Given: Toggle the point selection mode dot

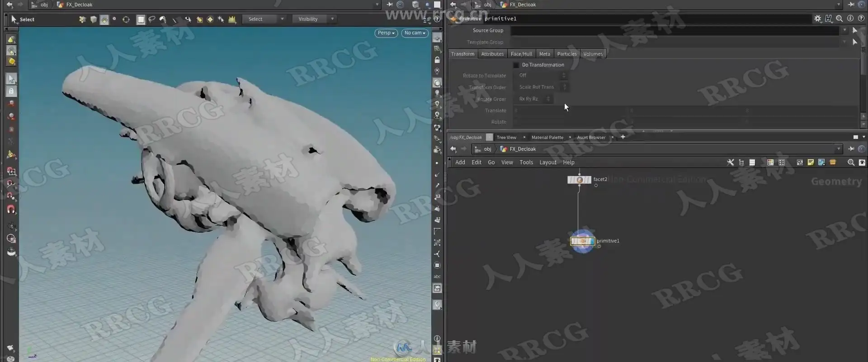Looking at the screenshot, I should click(114, 19).
